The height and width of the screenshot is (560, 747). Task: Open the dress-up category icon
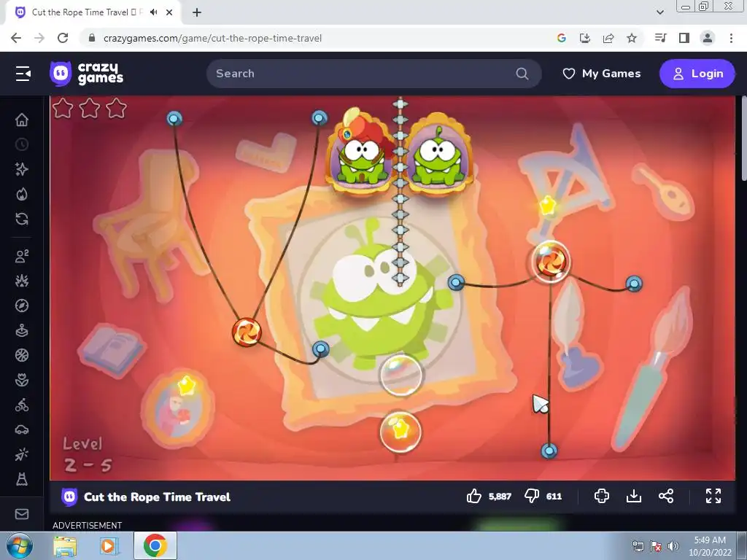(x=22, y=479)
